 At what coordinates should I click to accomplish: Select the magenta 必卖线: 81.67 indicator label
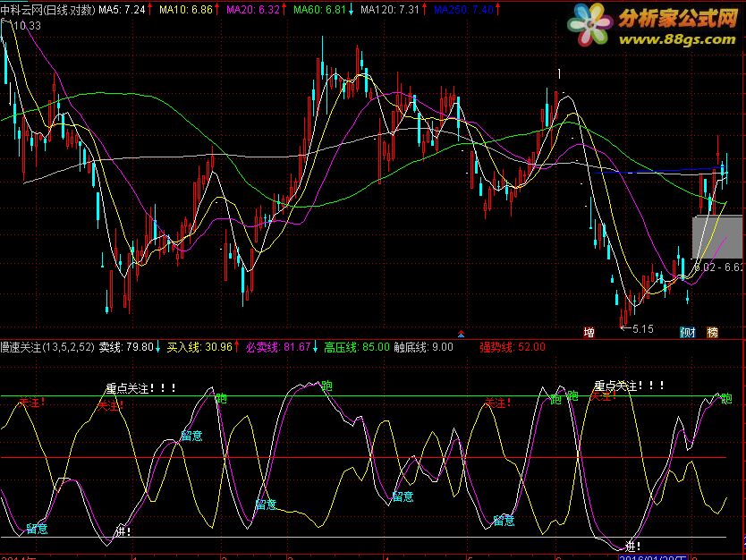tap(278, 347)
